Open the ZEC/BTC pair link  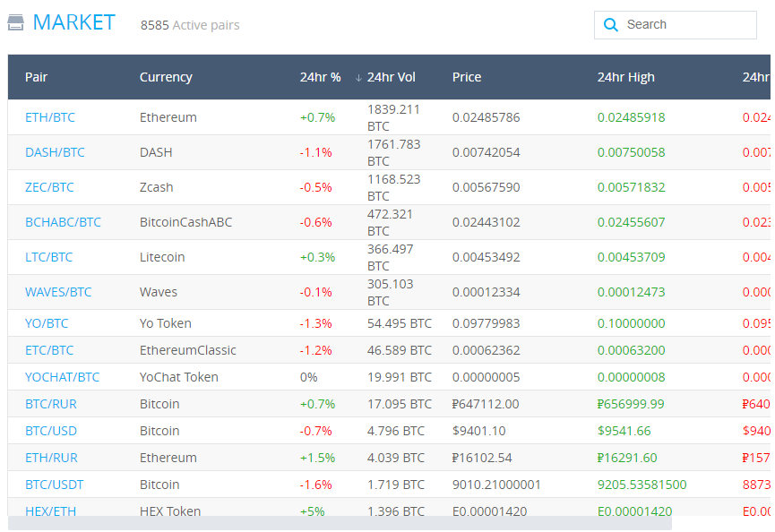click(49, 187)
